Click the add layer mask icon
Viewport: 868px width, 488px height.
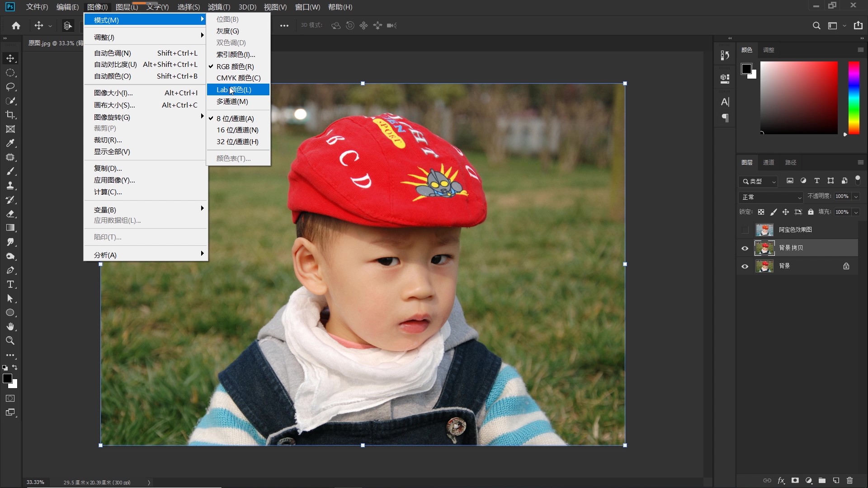(x=795, y=480)
